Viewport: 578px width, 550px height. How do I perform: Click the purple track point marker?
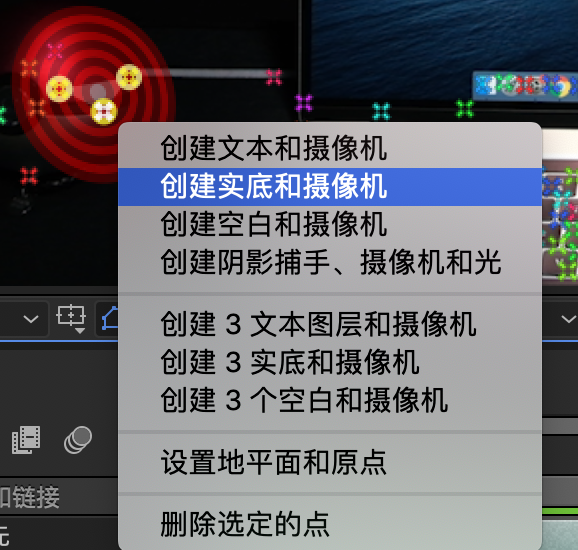tap(304, 103)
